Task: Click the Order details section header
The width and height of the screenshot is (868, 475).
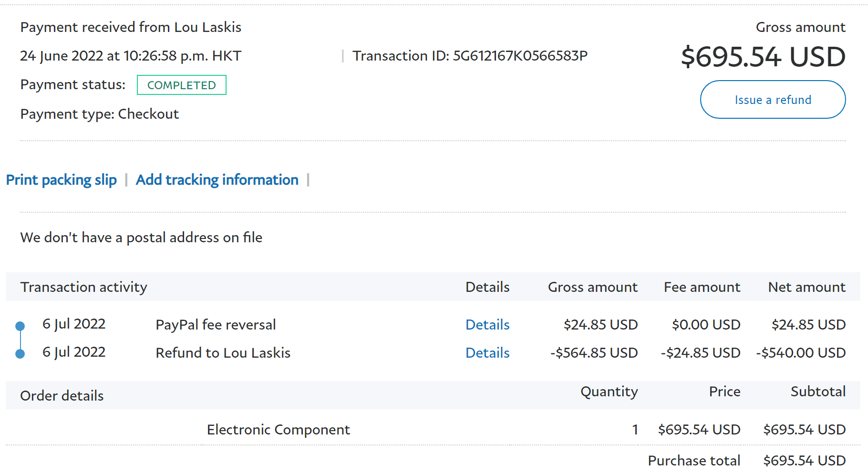Action: [x=62, y=396]
